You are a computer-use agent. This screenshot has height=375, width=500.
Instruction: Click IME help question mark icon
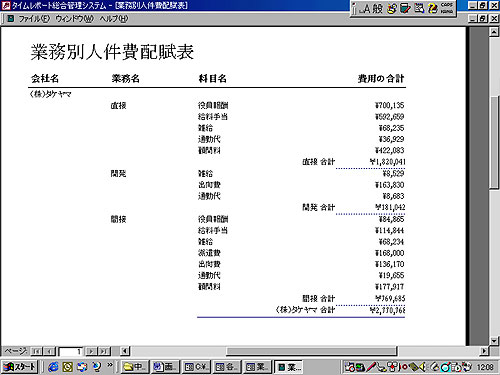(433, 8)
